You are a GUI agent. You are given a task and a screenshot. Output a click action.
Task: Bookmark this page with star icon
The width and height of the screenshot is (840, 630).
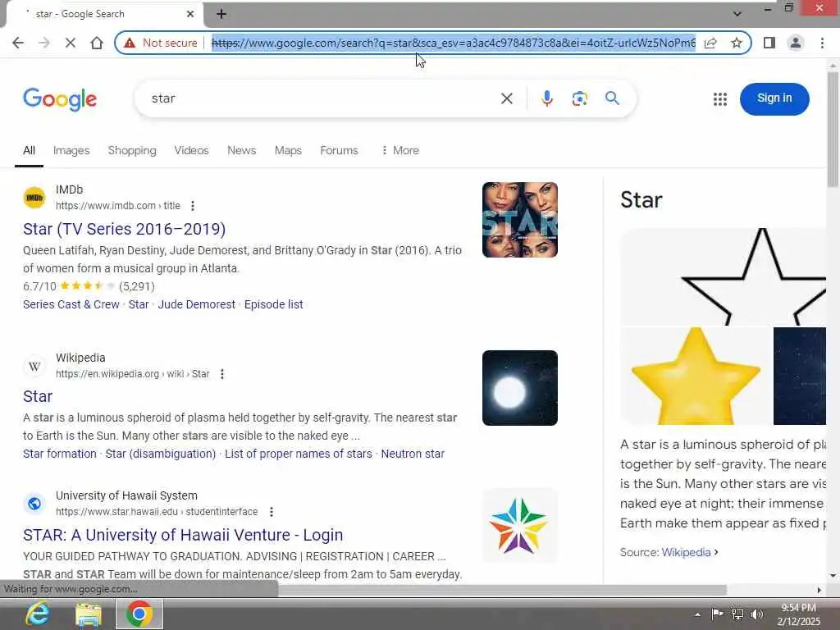click(x=737, y=43)
